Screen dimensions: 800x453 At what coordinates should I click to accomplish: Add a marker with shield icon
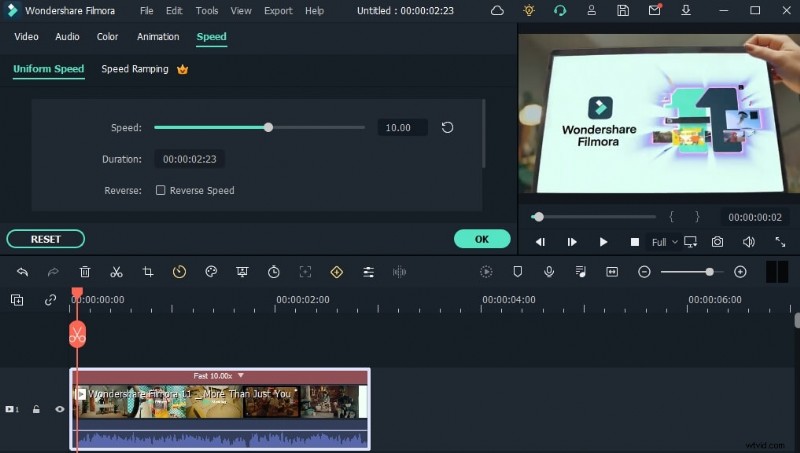pyautogui.click(x=517, y=272)
